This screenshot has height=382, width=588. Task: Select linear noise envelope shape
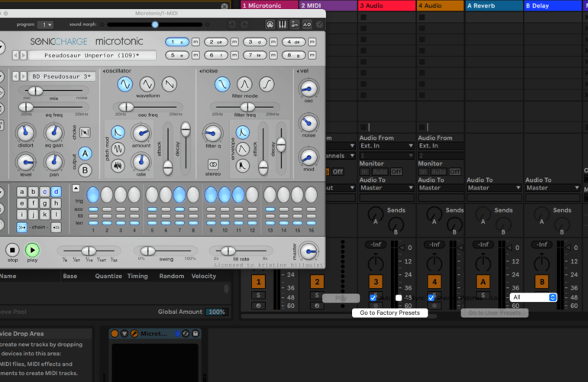point(243,149)
